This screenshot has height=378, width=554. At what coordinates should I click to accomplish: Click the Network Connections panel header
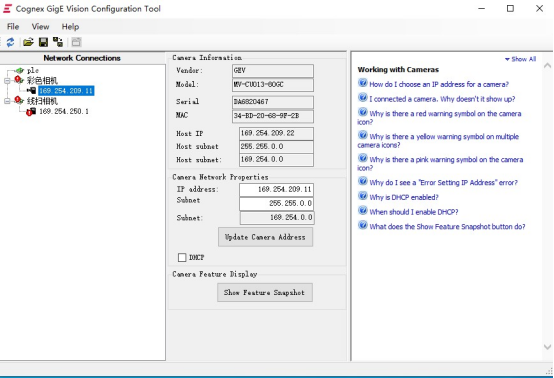82,58
